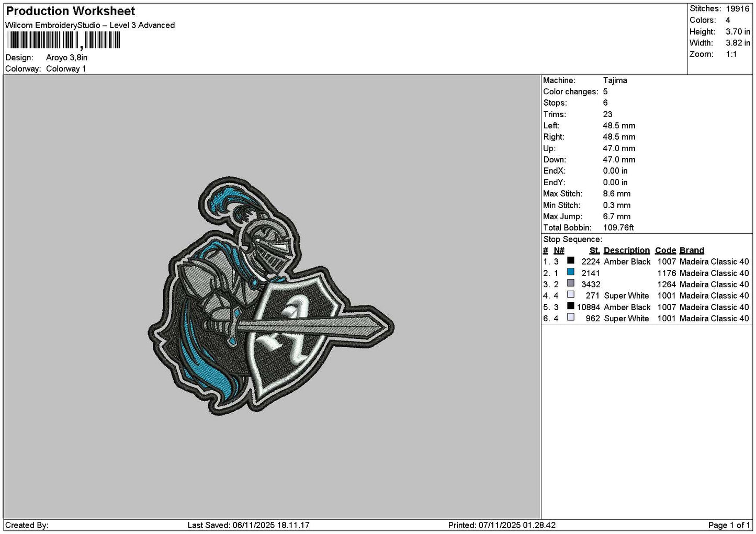756x534 pixels.
Task: Click 'Printed: 07/11/2025 01.28.42' footer
Action: click(x=502, y=525)
